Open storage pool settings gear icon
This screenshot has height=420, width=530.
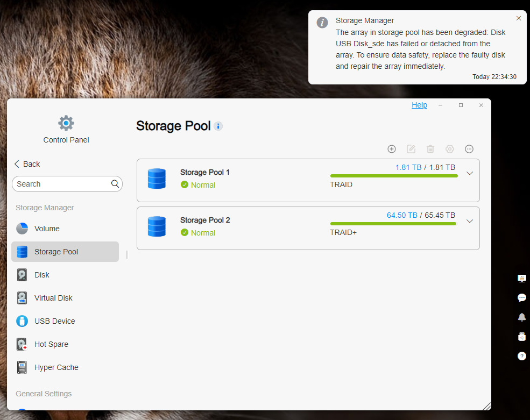pyautogui.click(x=449, y=149)
